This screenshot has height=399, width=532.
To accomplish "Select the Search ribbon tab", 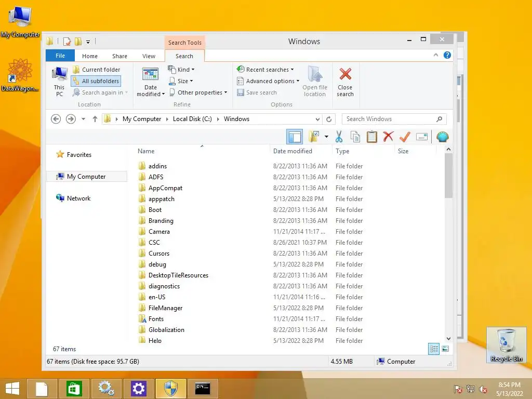I will click(184, 56).
